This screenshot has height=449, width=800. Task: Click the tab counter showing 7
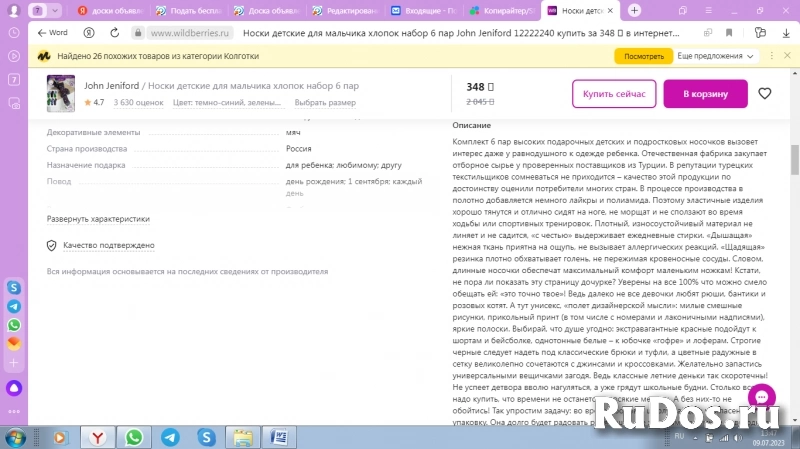point(37,10)
